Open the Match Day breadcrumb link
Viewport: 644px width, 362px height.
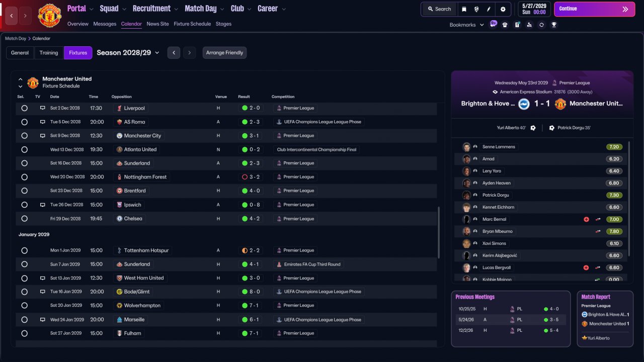(16, 38)
